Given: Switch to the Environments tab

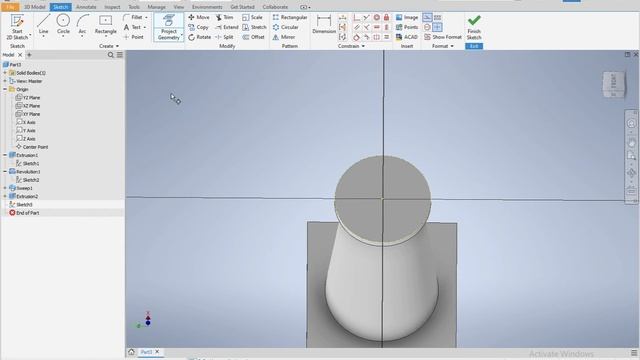Looking at the screenshot, I should tap(207, 7).
